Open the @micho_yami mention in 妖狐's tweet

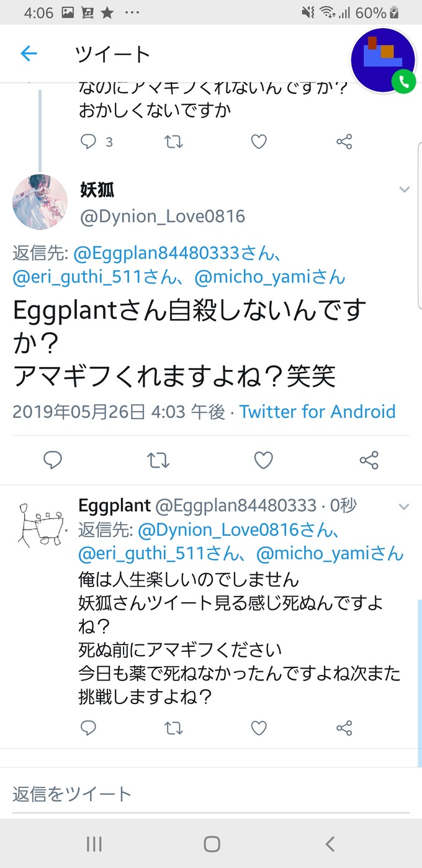click(270, 277)
